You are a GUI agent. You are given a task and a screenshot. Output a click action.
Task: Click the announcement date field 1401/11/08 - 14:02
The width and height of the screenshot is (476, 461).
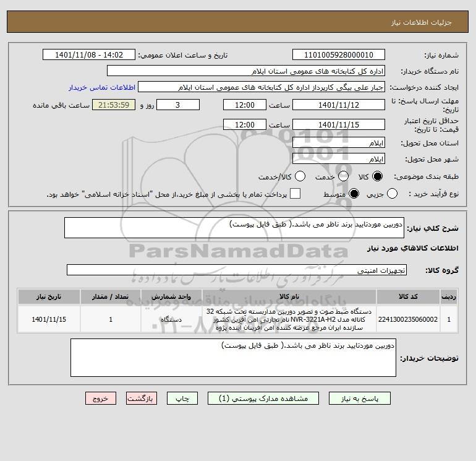pos(89,54)
